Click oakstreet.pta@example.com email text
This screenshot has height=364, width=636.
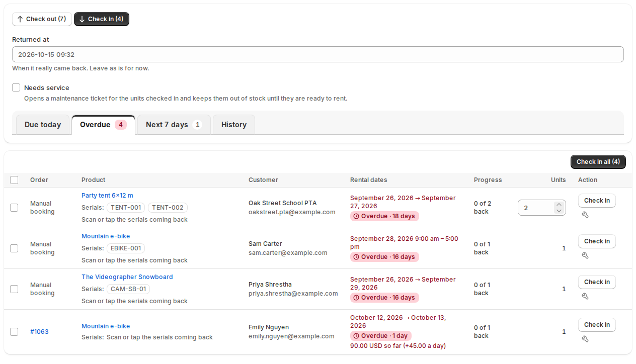click(x=292, y=212)
